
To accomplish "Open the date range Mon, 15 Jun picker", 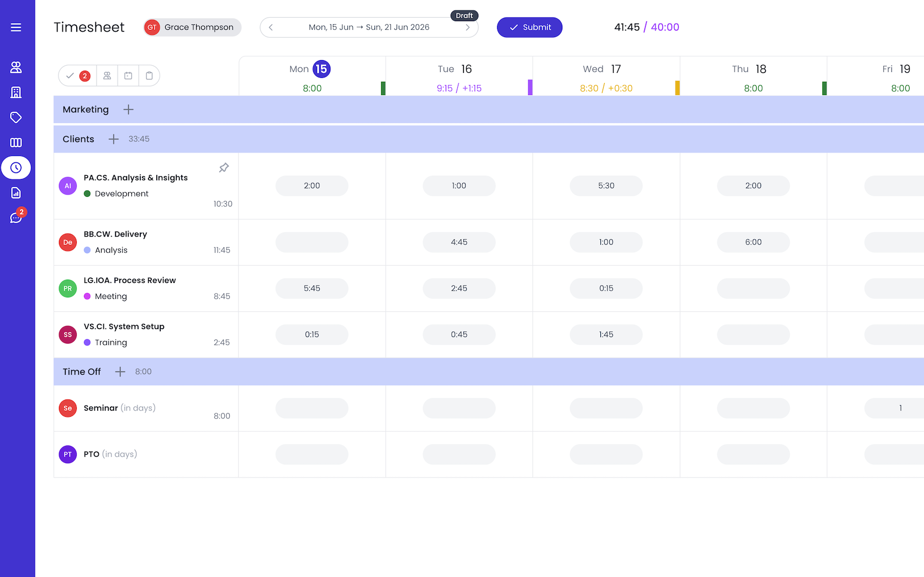I will click(x=369, y=27).
